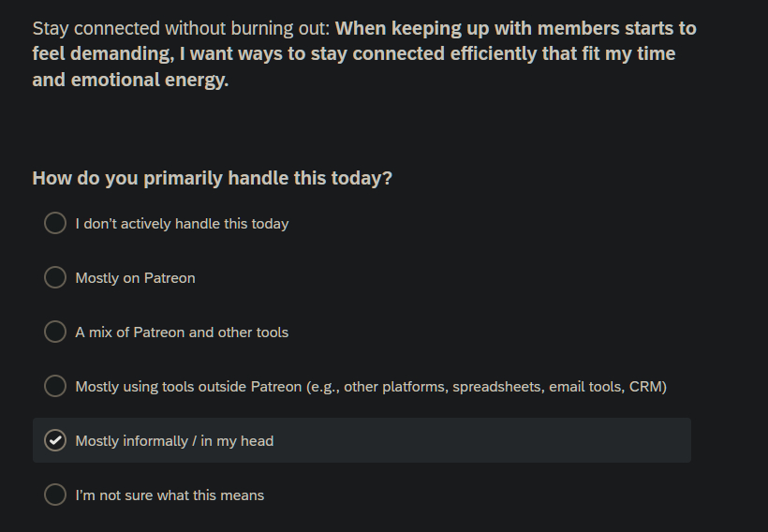Screen dimensions: 768x532
Task: Pick the "A mix of Patreon and other tools" radio
Action: pos(55,332)
